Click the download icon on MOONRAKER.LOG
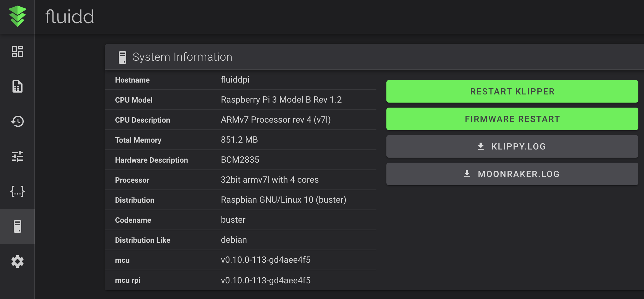The width and height of the screenshot is (644, 299). click(x=467, y=174)
